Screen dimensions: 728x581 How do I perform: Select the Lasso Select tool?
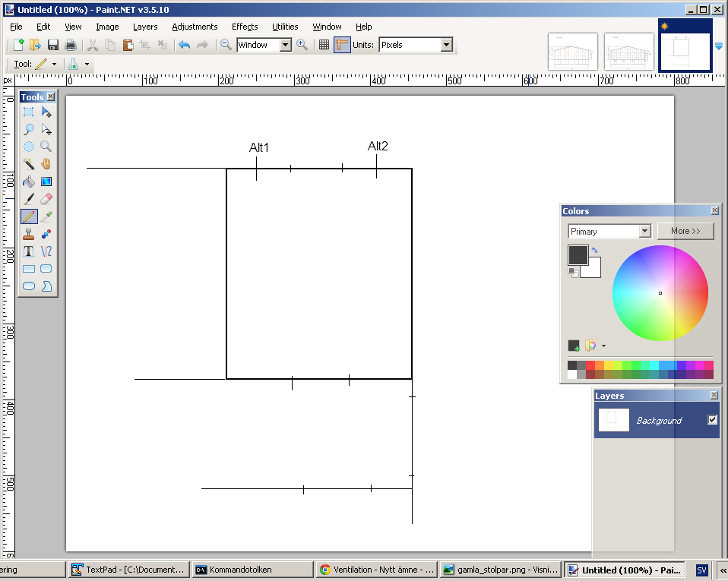point(29,129)
